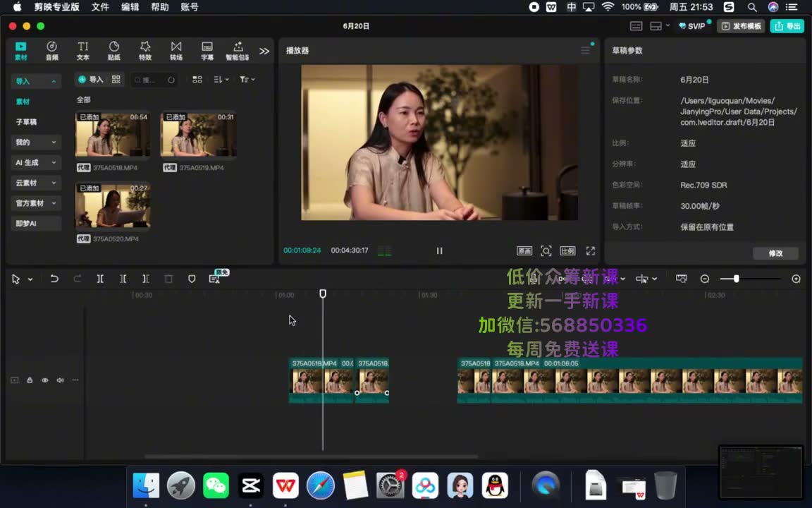Open the SVIP membership button
Image resolution: width=812 pixels, height=508 pixels.
[692, 26]
